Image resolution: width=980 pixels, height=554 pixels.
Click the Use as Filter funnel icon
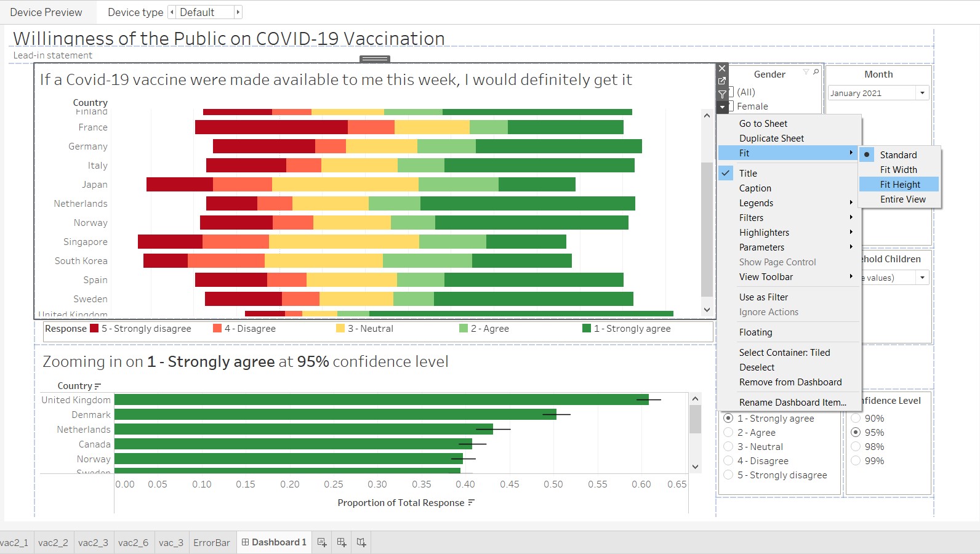(x=722, y=94)
